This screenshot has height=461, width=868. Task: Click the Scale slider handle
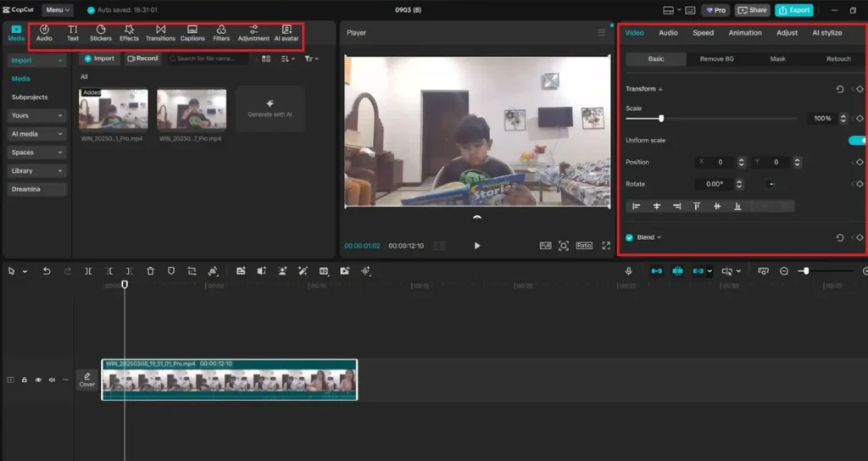coord(661,119)
